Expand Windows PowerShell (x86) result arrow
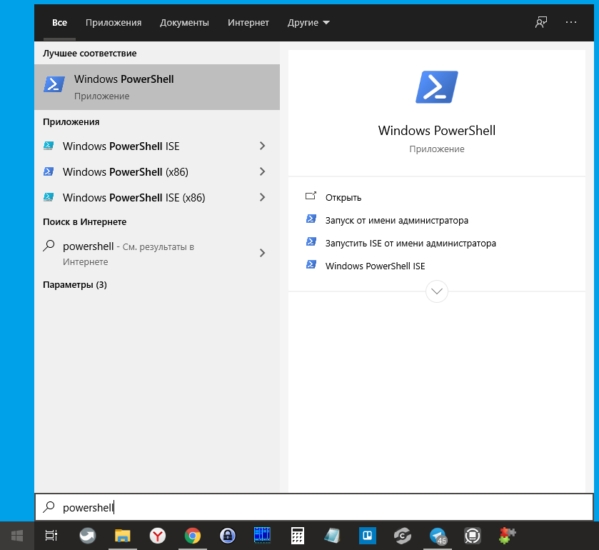The width and height of the screenshot is (599, 550). tap(262, 171)
